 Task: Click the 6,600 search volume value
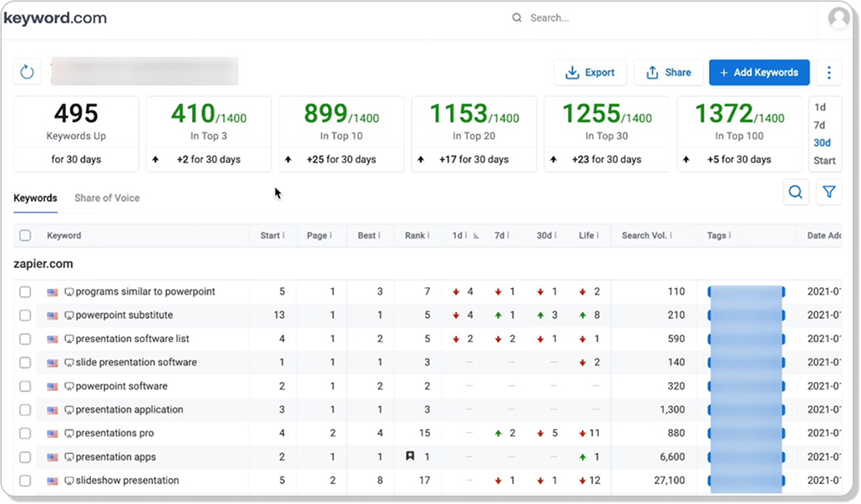coord(672,456)
